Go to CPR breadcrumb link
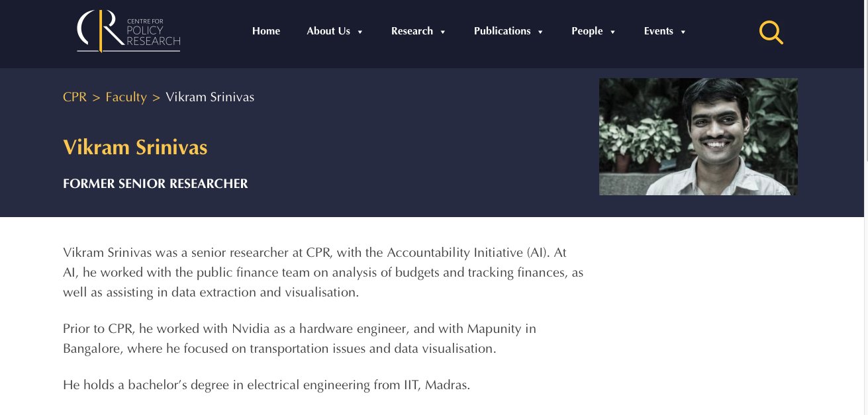Image resolution: width=868 pixels, height=415 pixels. pyautogui.click(x=75, y=97)
